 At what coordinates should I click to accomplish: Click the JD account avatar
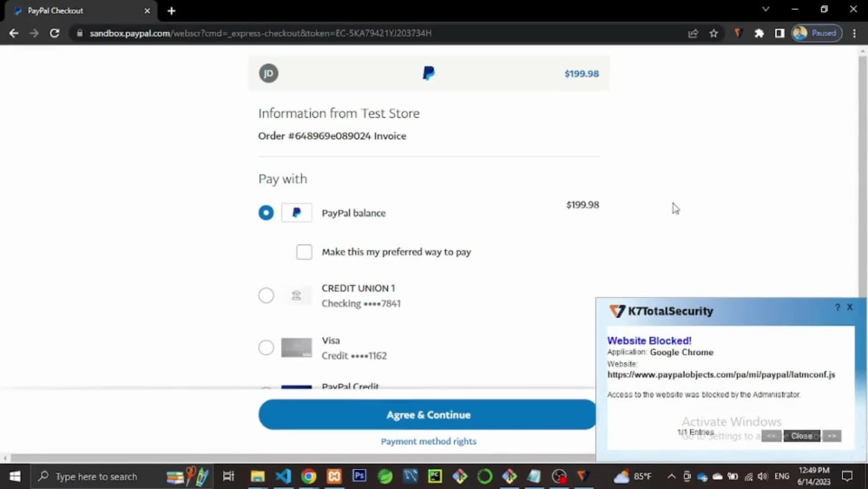pos(268,73)
